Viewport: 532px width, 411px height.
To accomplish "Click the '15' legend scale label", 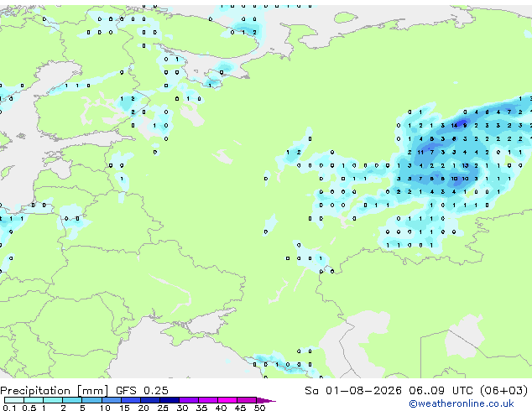I will (x=124, y=408).
